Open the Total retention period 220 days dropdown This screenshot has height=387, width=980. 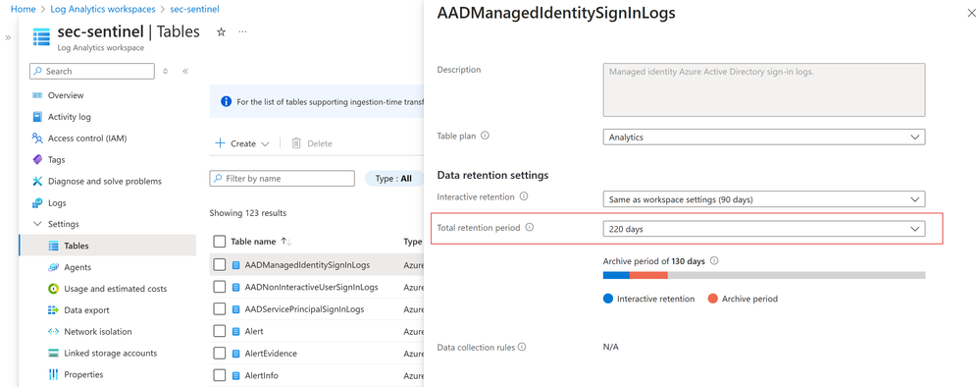[x=764, y=229]
